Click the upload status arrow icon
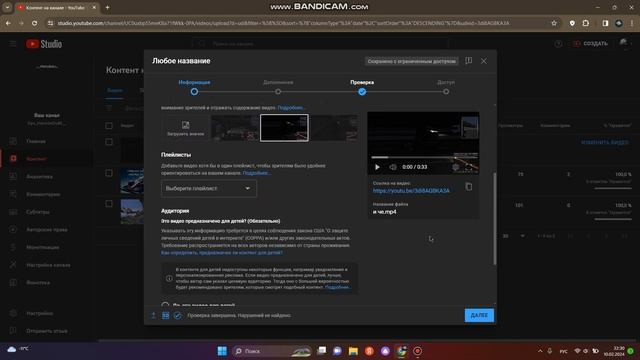 153,316
